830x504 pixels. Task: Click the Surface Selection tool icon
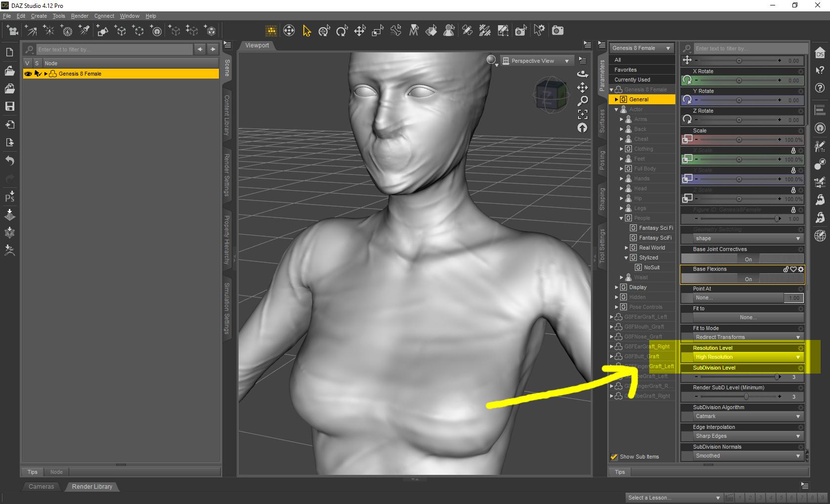(431, 31)
